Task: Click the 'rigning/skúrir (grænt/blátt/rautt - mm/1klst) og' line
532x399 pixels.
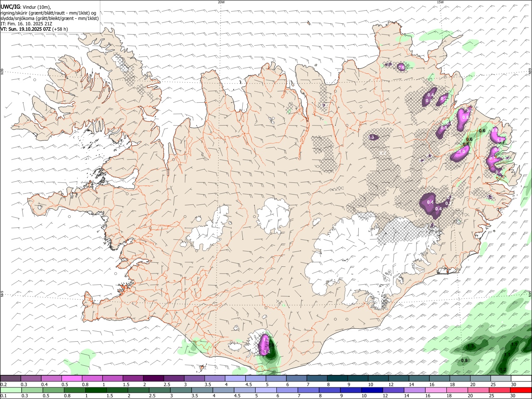Action: [x=48, y=13]
